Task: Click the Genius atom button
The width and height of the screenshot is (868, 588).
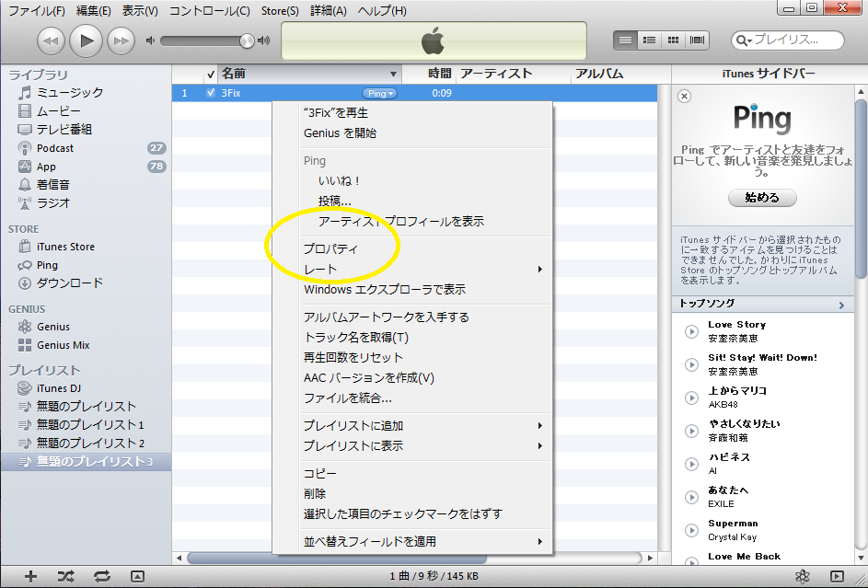Action: coord(802,576)
